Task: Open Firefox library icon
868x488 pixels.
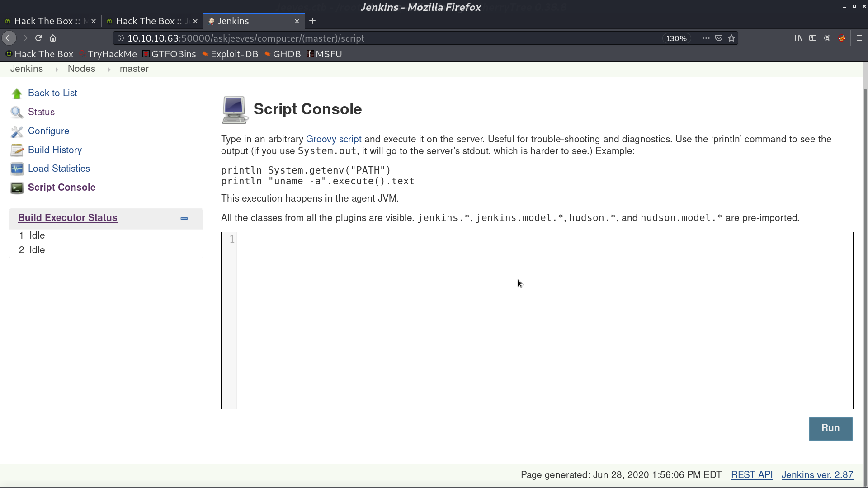Action: point(798,38)
